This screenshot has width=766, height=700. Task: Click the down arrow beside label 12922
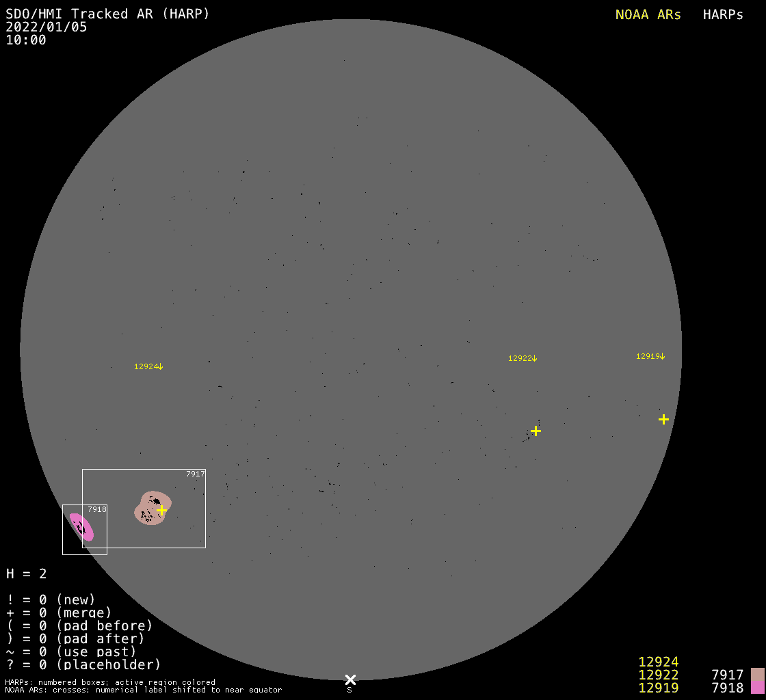(x=535, y=359)
